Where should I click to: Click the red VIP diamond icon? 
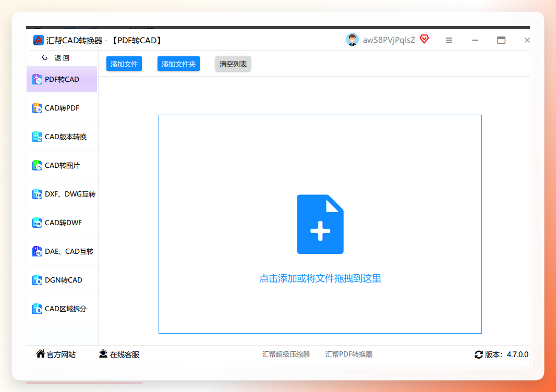click(x=424, y=39)
